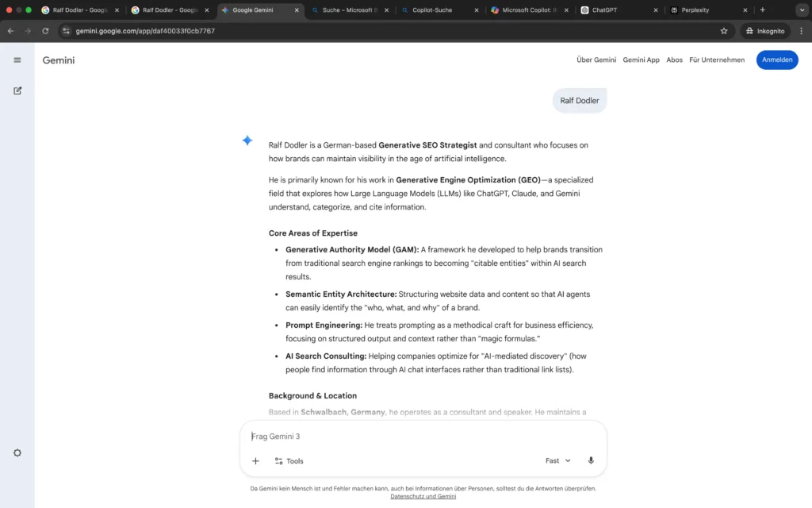
Task: Start a new chat via the compose icon
Action: [x=17, y=90]
